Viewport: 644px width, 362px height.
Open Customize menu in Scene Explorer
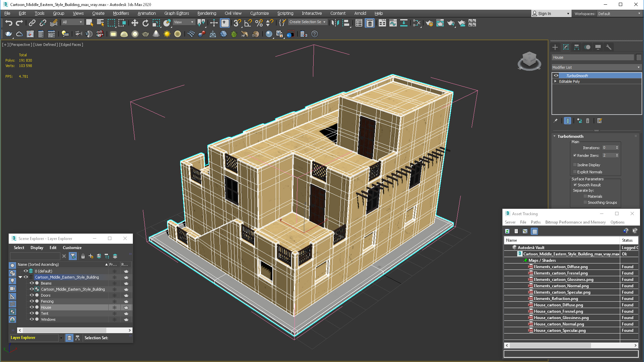[72, 248]
